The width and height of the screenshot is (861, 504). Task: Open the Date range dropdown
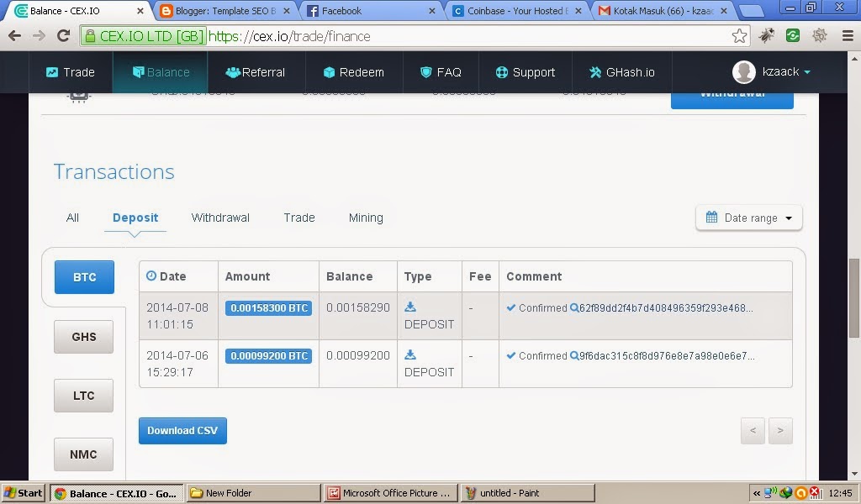pos(748,218)
